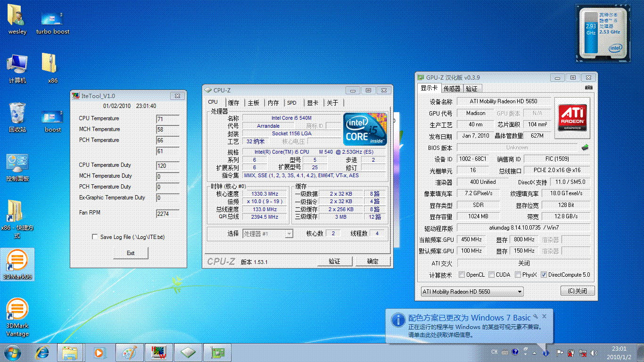Switch to IteTool taskbar button

click(x=159, y=352)
